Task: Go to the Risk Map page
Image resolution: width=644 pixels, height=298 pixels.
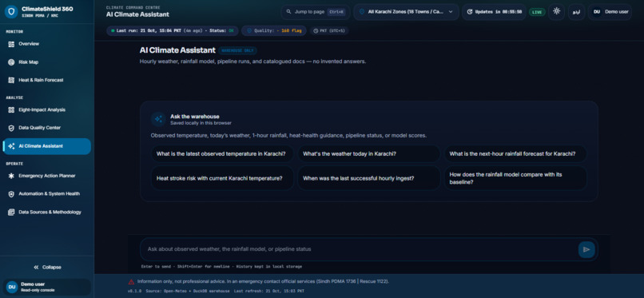Action: click(47, 62)
